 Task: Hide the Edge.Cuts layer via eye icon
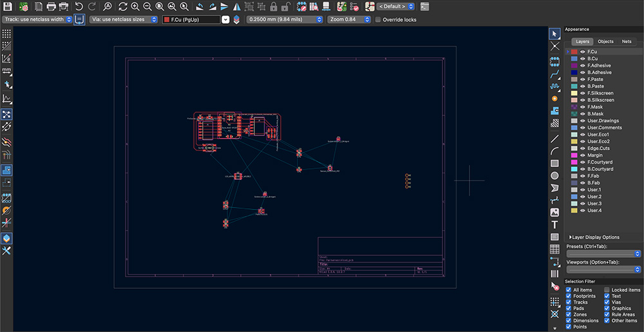pyautogui.click(x=582, y=148)
